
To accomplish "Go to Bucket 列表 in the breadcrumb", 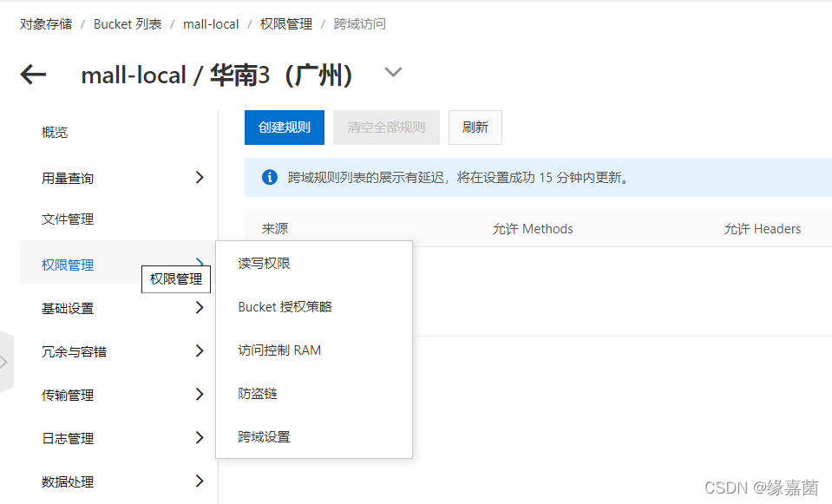I will (128, 24).
